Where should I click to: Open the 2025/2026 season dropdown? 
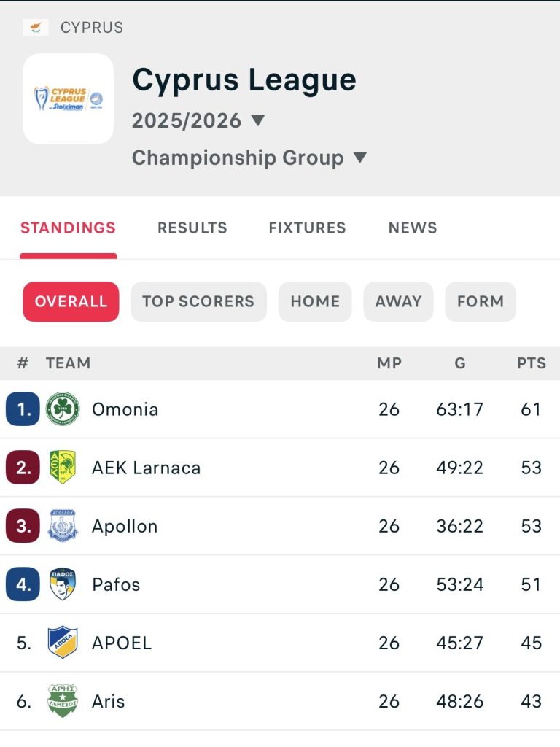pos(198,120)
